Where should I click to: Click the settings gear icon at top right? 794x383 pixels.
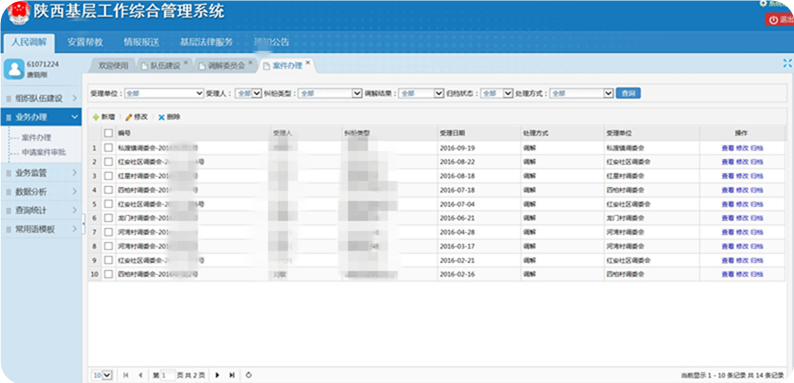tap(763, 4)
